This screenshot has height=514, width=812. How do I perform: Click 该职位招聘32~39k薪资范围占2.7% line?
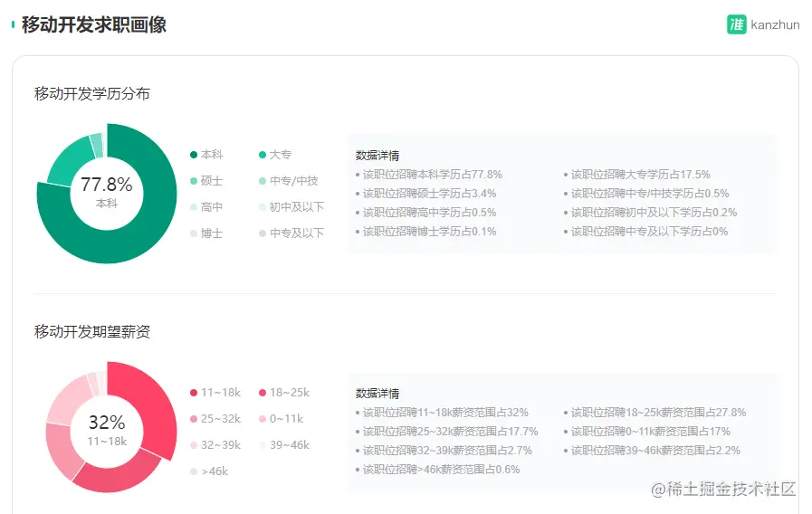(x=444, y=451)
